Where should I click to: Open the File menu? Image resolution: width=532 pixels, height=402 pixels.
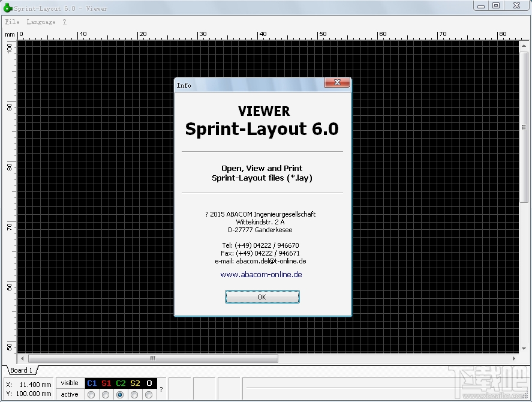[x=11, y=22]
